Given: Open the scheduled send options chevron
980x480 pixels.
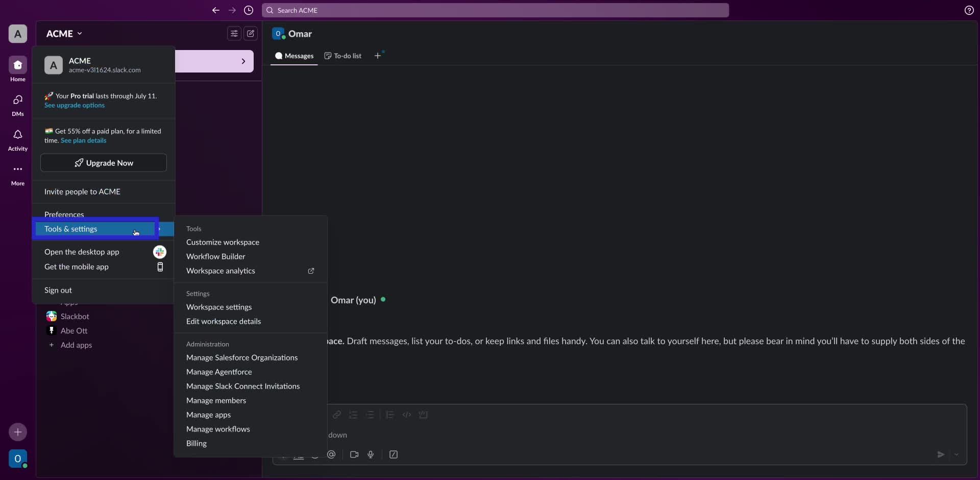Looking at the screenshot, I should pyautogui.click(x=957, y=454).
